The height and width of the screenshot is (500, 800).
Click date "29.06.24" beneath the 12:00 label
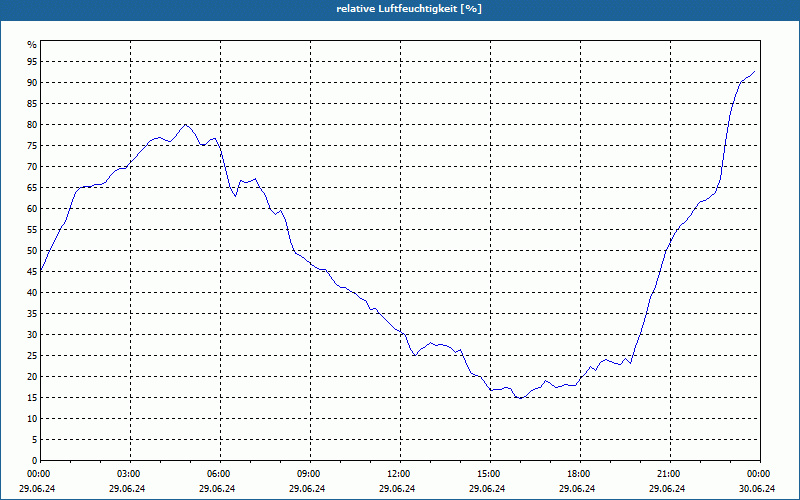click(397, 489)
